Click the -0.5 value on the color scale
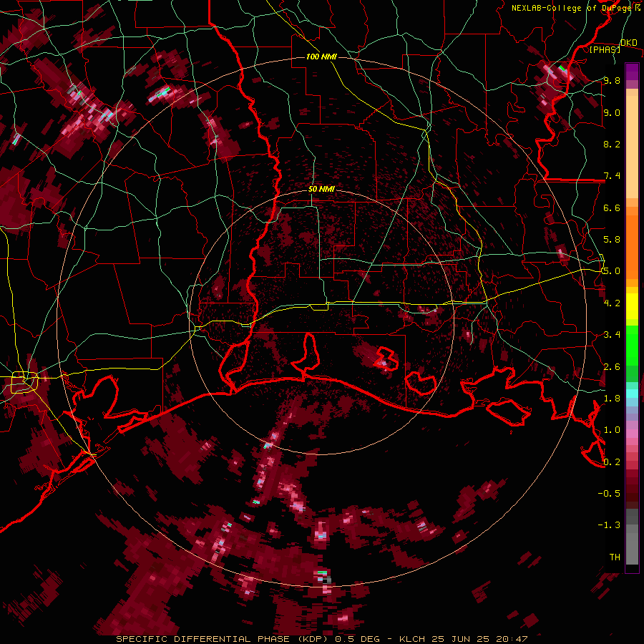The width and height of the screenshot is (644, 644). point(609,494)
